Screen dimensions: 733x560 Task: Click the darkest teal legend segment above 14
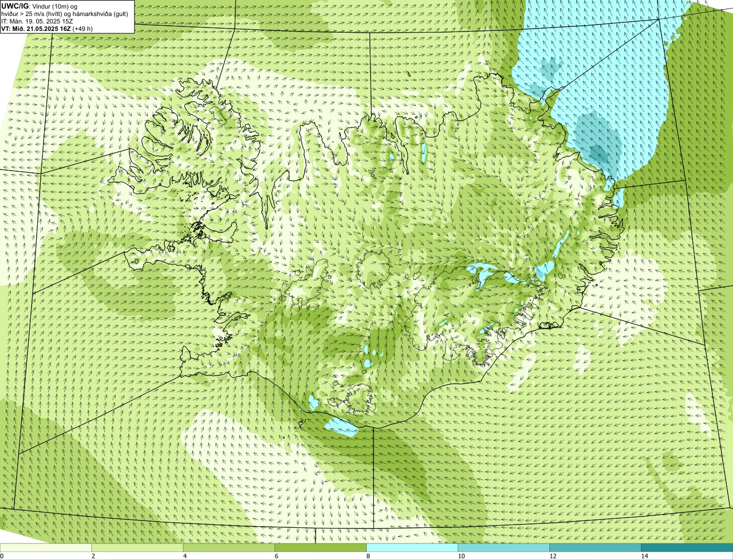(687, 547)
